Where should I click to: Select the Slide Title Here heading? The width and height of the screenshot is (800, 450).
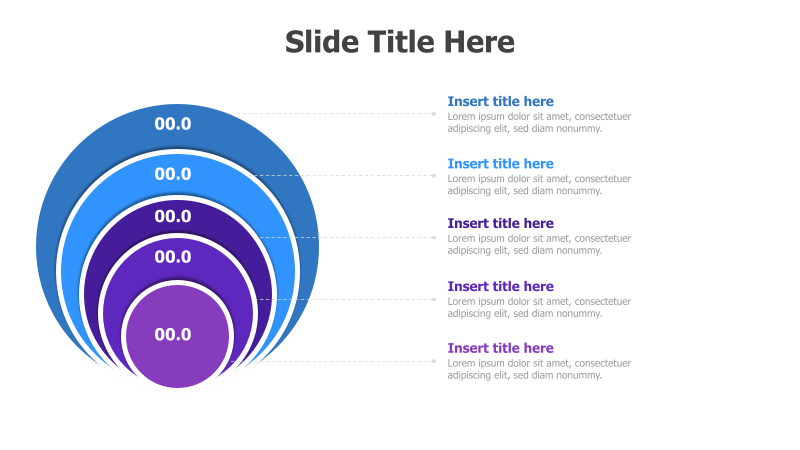tap(399, 42)
